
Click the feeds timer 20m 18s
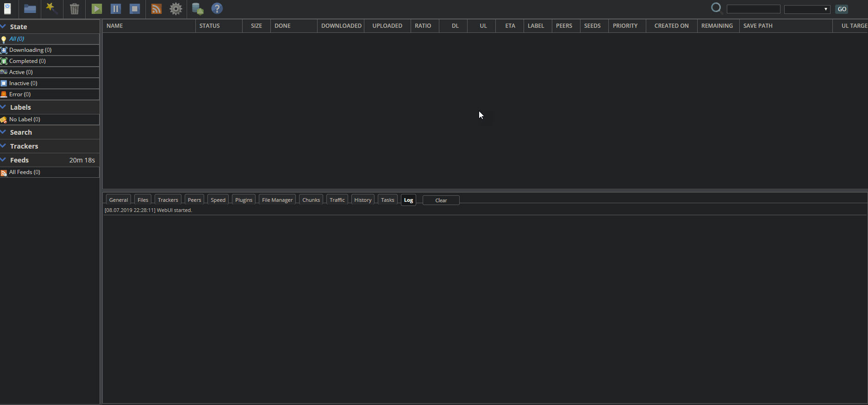click(82, 160)
